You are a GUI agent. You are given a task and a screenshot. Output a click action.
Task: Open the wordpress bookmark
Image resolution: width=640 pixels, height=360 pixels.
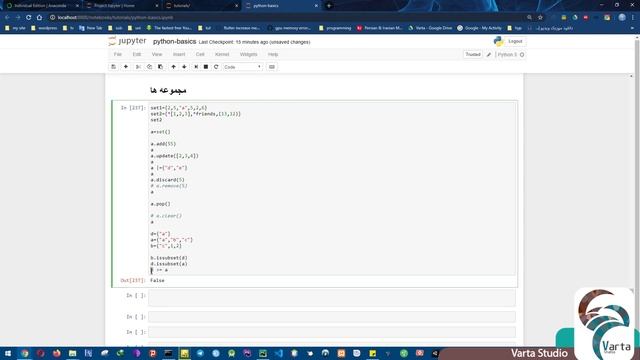(44, 28)
